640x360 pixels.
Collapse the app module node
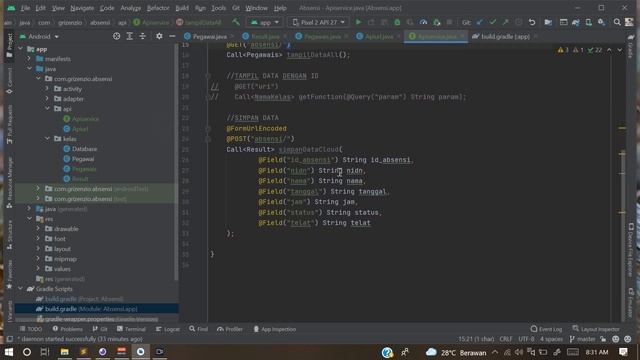[21, 49]
